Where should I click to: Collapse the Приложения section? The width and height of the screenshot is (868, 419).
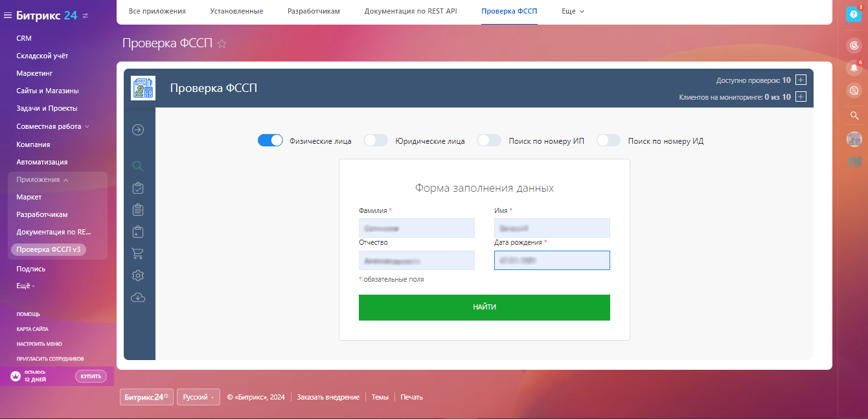point(43,179)
